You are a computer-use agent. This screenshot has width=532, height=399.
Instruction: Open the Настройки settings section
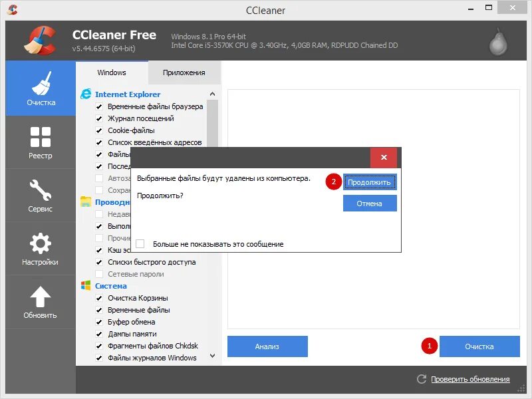(41, 249)
